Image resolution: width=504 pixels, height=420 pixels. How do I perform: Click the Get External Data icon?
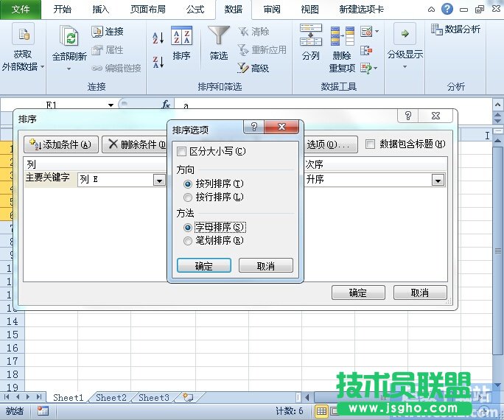pyautogui.click(x=23, y=35)
